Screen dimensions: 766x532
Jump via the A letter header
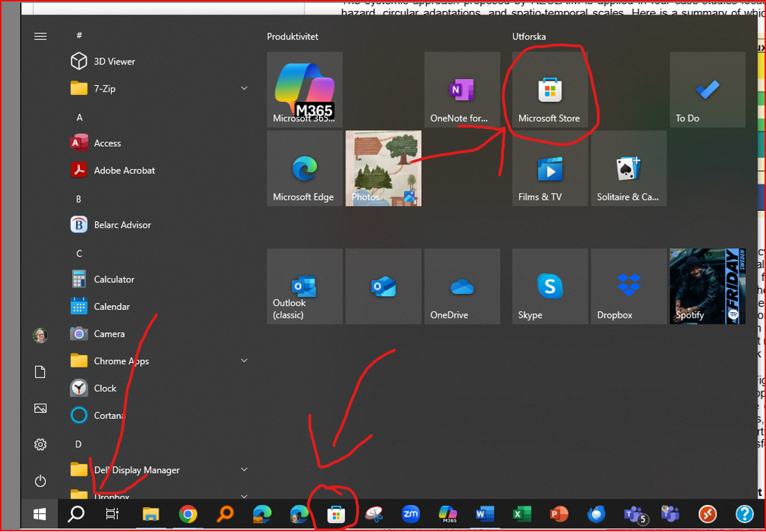[x=79, y=117]
